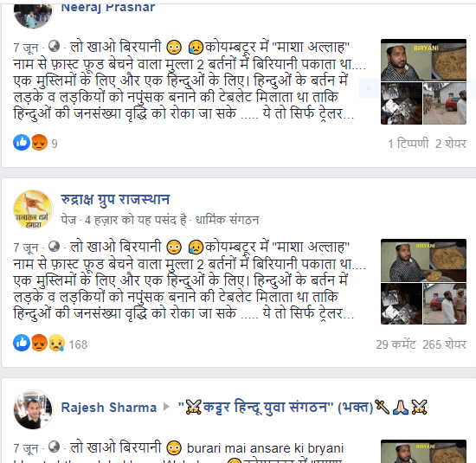Click the like reaction icon beside count 168
Image resolution: width=476 pixels, height=463 pixels.
[22, 343]
